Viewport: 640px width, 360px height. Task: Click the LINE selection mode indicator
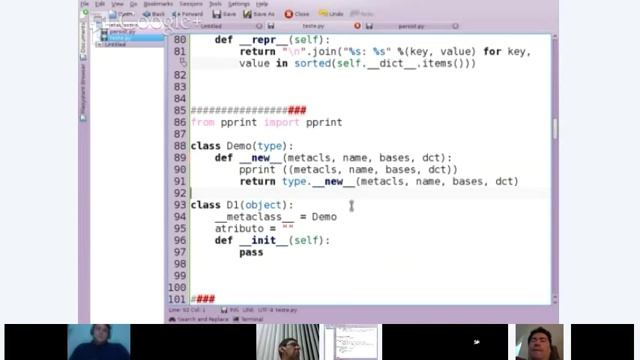click(248, 310)
